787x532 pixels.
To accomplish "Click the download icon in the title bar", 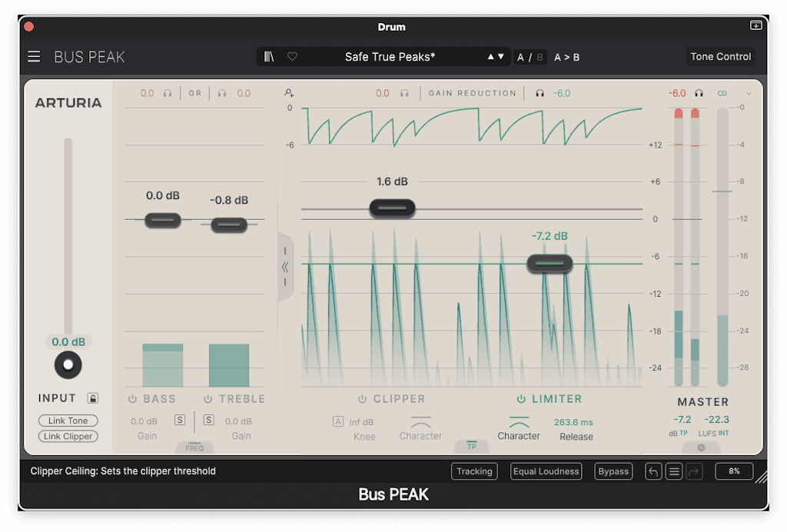I will [756, 25].
